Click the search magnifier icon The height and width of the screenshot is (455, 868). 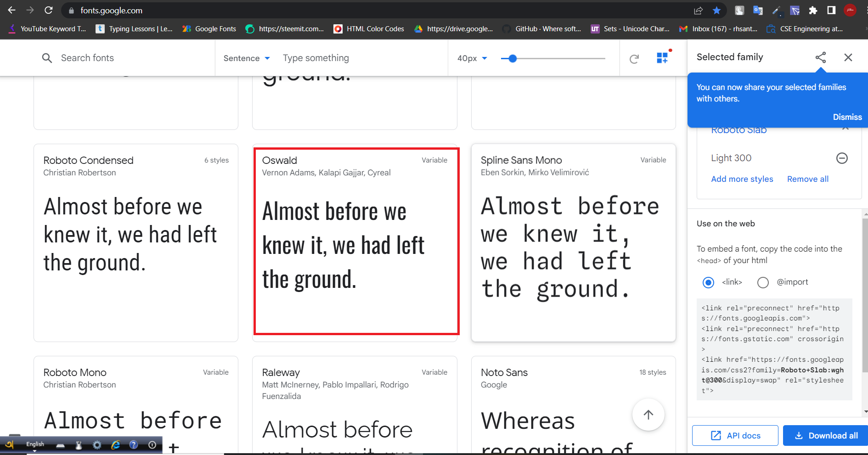pyautogui.click(x=47, y=58)
